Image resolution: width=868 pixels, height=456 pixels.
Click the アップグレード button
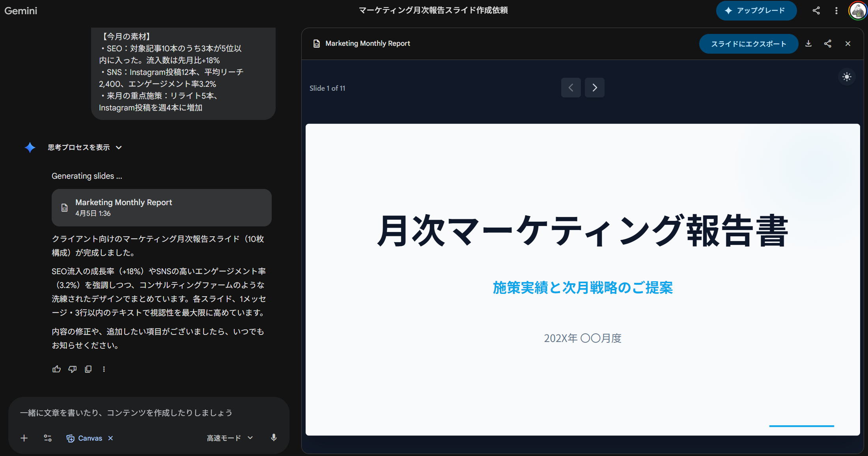click(756, 11)
